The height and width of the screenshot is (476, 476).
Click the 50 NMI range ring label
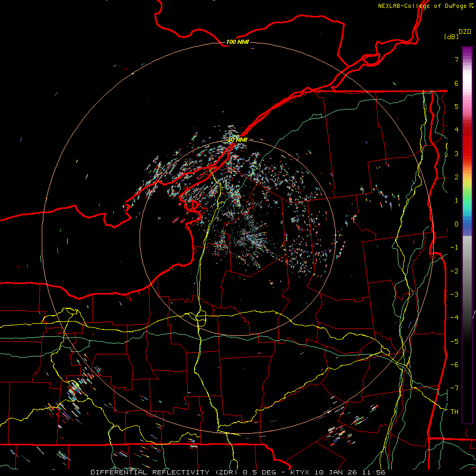click(x=237, y=140)
